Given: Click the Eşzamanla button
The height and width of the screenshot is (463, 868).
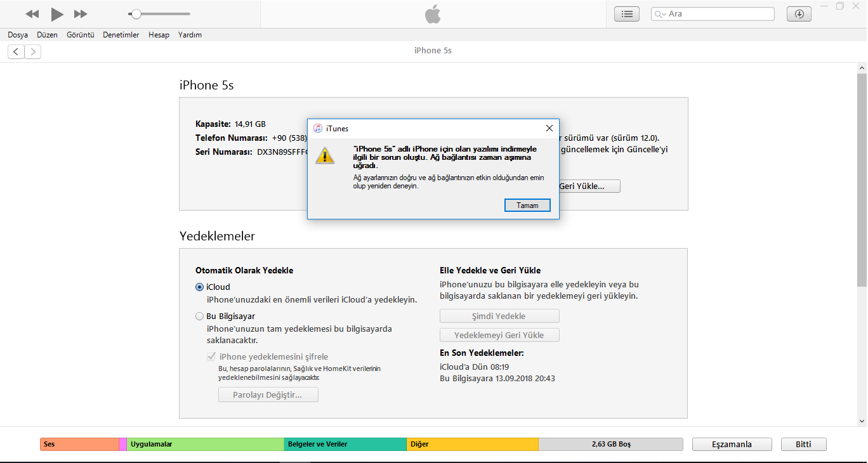Looking at the screenshot, I should (x=732, y=444).
